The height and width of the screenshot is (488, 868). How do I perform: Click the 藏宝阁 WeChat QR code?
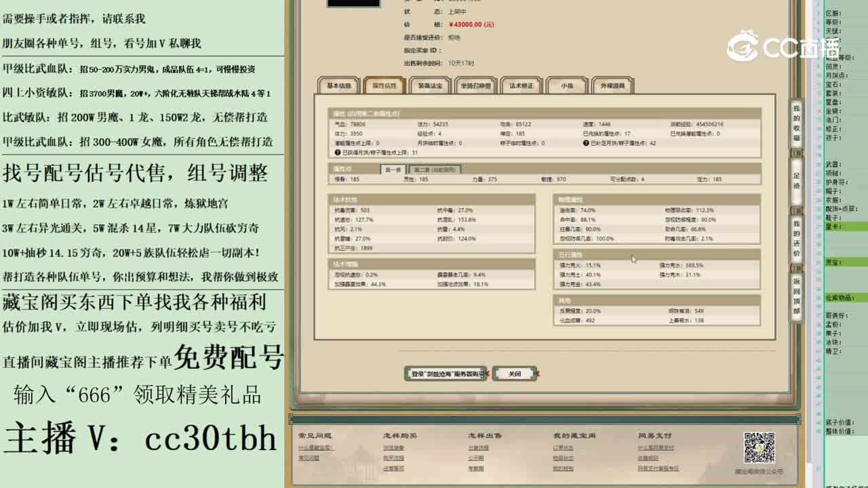pyautogui.click(x=759, y=448)
